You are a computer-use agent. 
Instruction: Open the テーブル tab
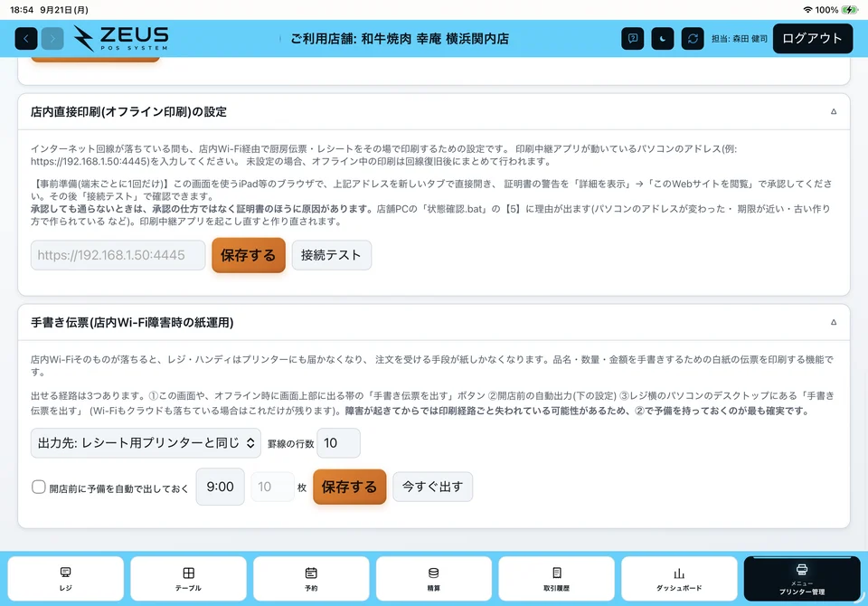click(x=188, y=579)
